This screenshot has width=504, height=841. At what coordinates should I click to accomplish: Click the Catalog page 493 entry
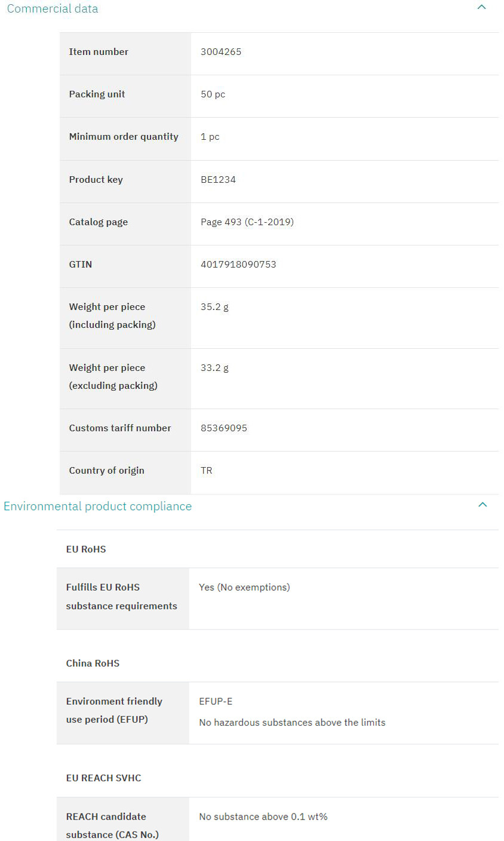point(247,222)
